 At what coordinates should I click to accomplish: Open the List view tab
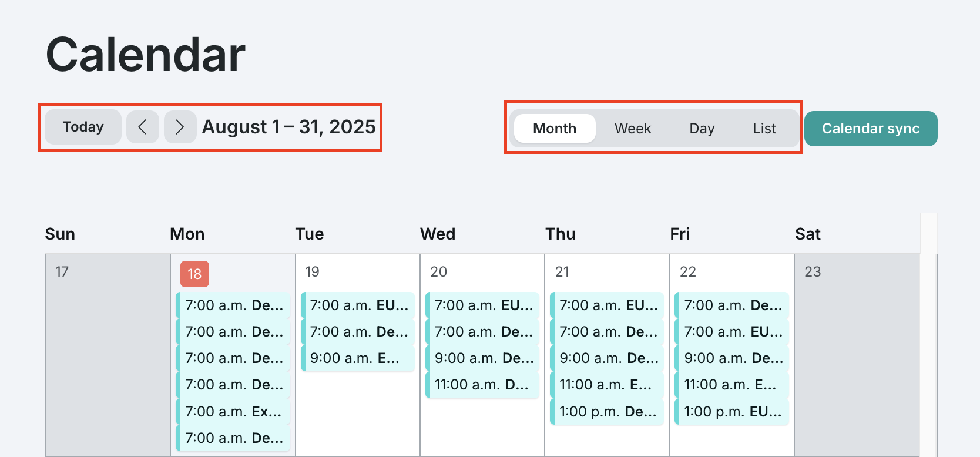click(x=764, y=128)
